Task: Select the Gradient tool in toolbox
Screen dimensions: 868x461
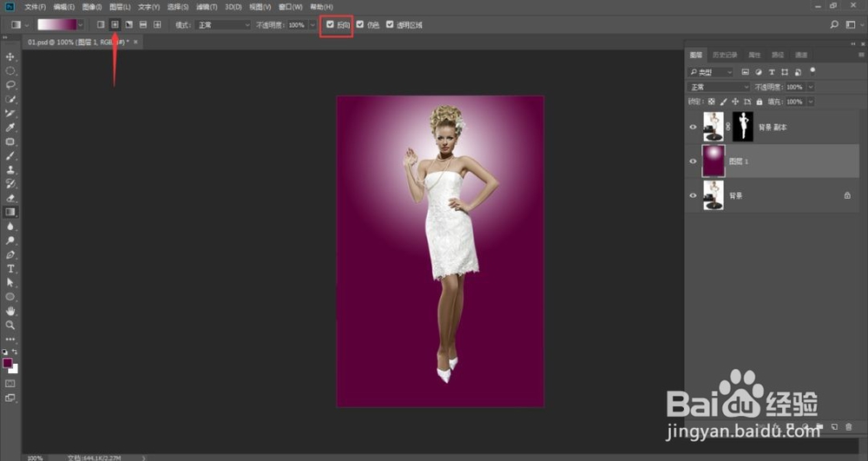Action: [x=10, y=211]
